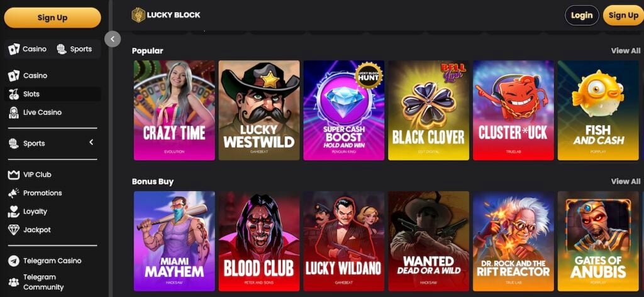Open the Slots cherry icon item
Screen dimensions: 644x297
[x=14, y=94]
